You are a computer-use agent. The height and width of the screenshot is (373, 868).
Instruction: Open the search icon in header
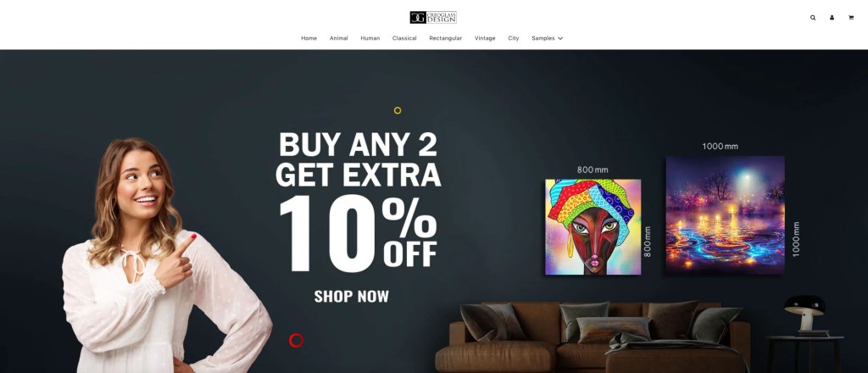(813, 18)
